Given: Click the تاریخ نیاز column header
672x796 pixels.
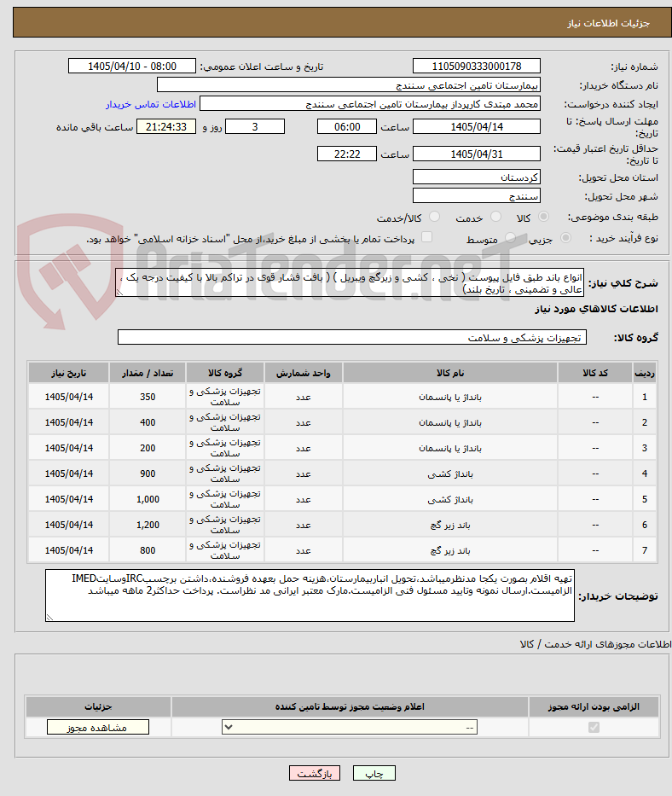Looking at the screenshot, I should (69, 373).
